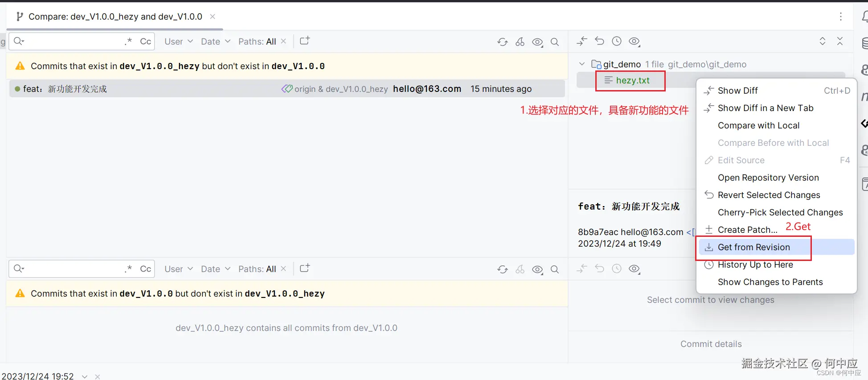Open the Date filter dropdown in the lower log

216,269
